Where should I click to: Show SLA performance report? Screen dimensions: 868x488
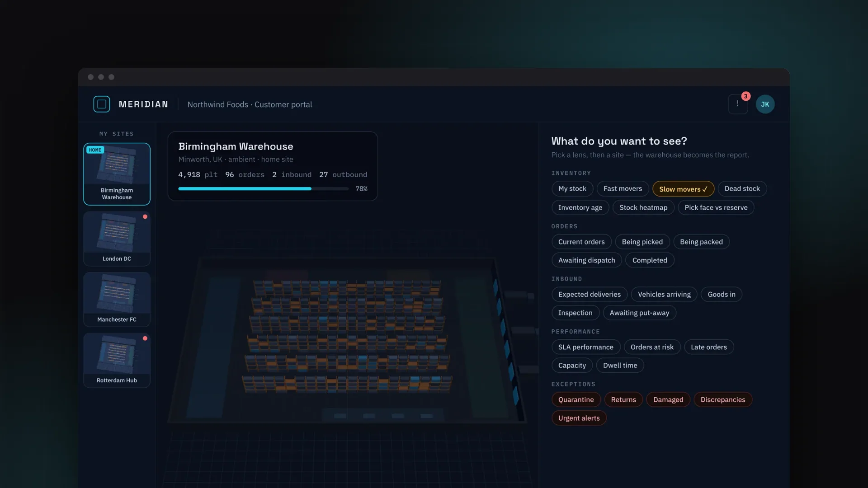point(585,347)
